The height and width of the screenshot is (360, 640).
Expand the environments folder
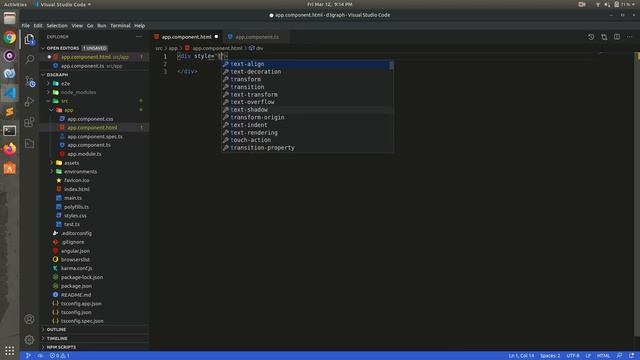80,171
